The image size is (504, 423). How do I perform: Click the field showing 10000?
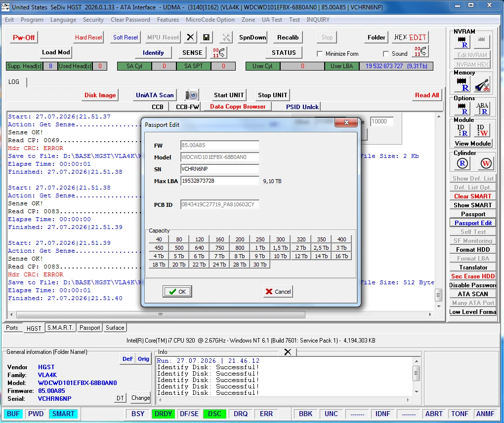coord(382,121)
